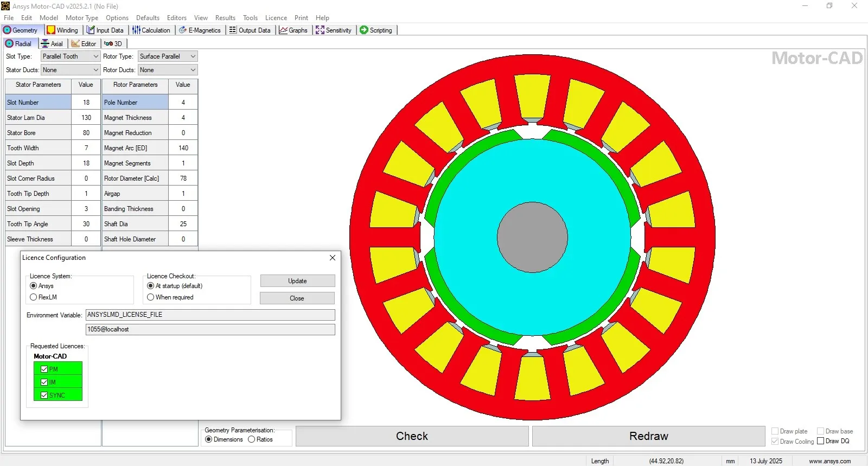Open the Editors menu
The width and height of the screenshot is (868, 466).
coord(176,18)
